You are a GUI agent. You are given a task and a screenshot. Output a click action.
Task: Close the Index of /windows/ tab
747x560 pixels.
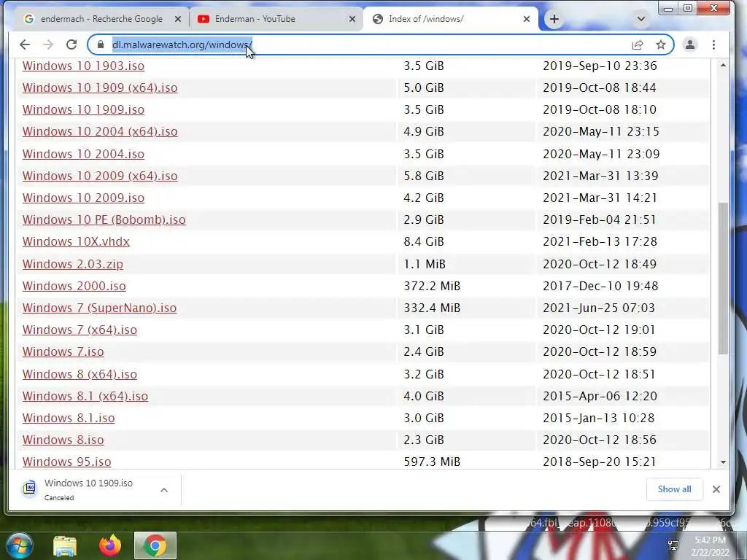point(527,19)
